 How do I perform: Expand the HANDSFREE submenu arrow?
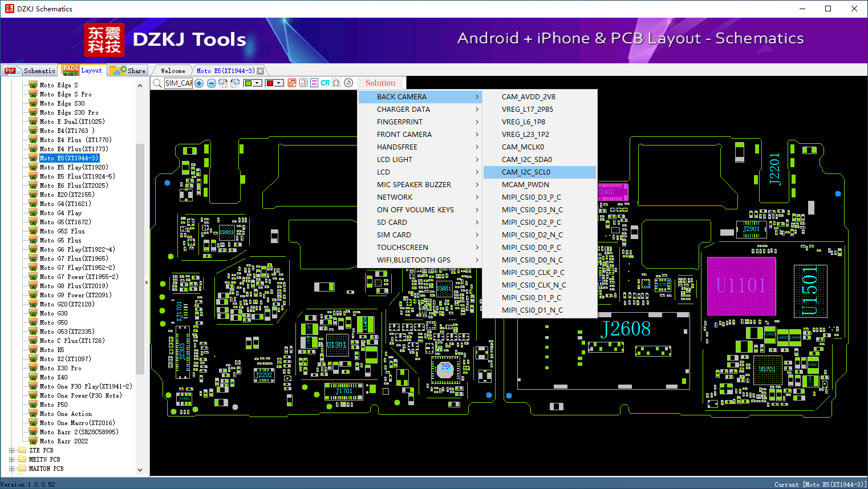click(477, 147)
